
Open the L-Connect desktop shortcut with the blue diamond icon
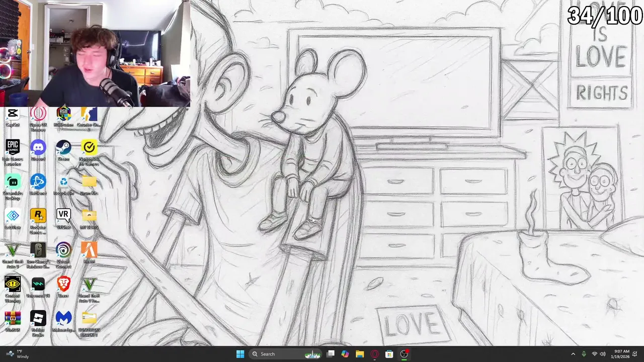pos(13,219)
